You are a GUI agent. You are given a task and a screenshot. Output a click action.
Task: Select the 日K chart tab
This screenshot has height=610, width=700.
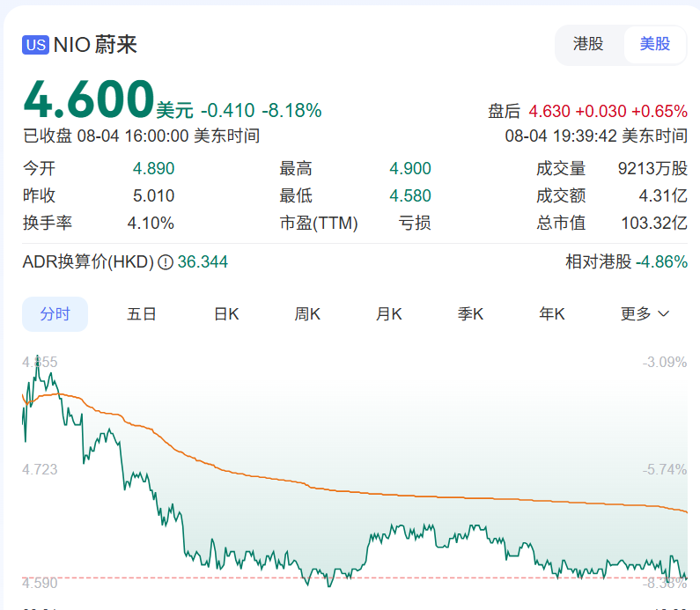[x=226, y=314]
